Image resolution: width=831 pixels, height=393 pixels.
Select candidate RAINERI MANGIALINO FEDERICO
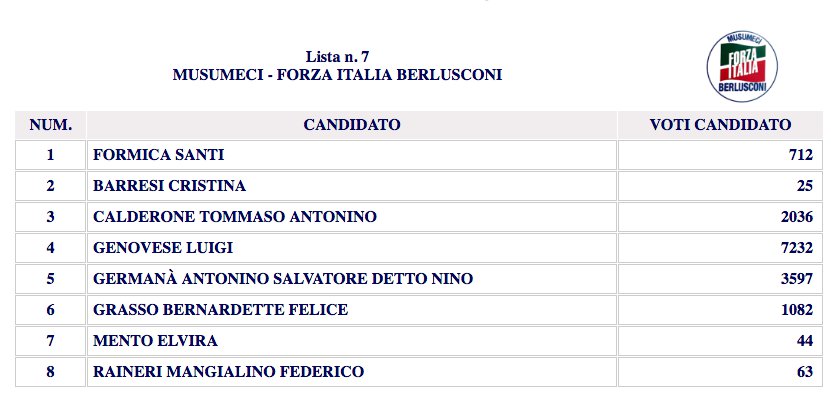[x=228, y=372]
